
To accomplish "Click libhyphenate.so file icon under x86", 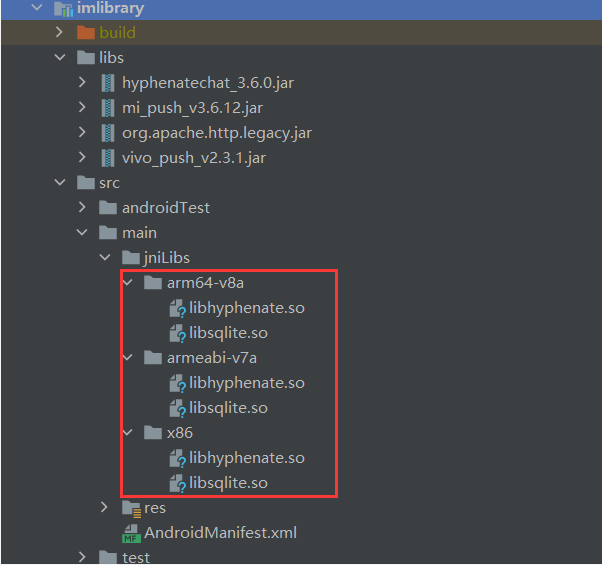I will point(178,458).
